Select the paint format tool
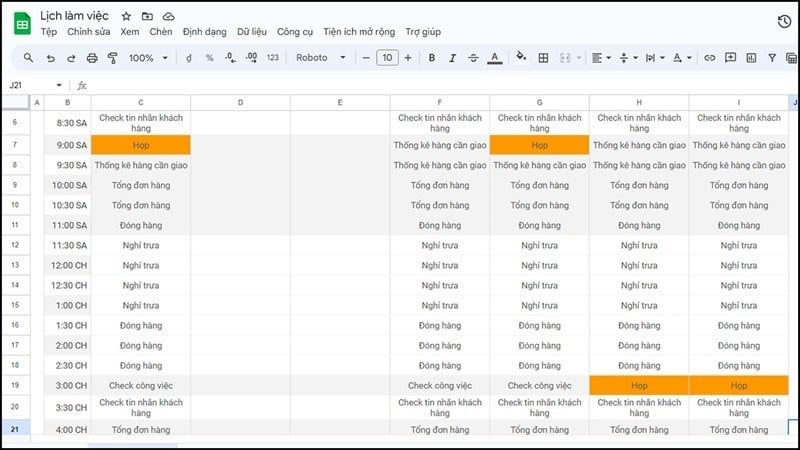Viewport: 800px width, 450px height. click(x=112, y=58)
